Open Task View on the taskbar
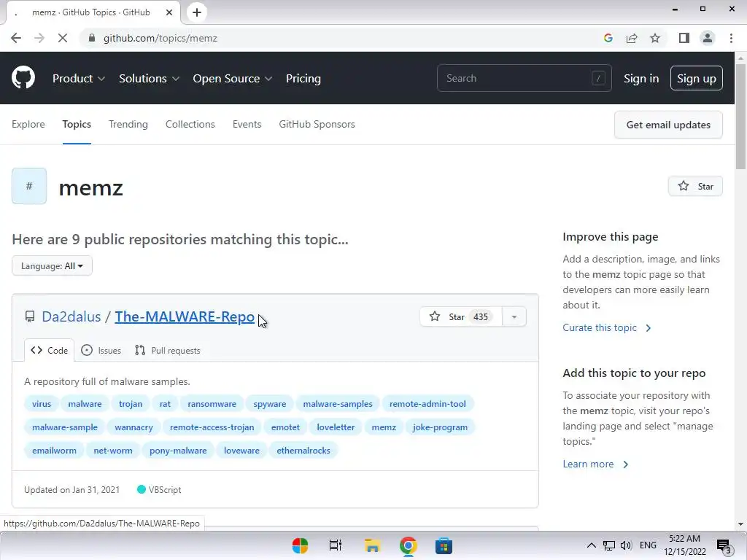 [x=336, y=545]
